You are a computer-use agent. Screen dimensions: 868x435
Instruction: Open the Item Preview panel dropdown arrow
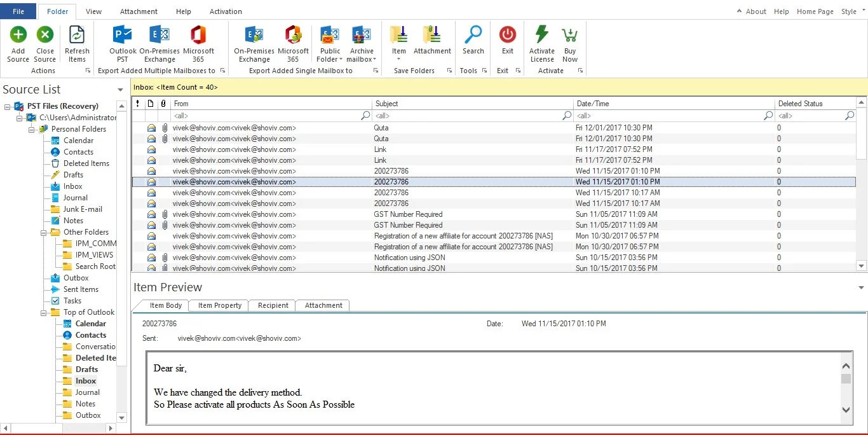pyautogui.click(x=861, y=288)
